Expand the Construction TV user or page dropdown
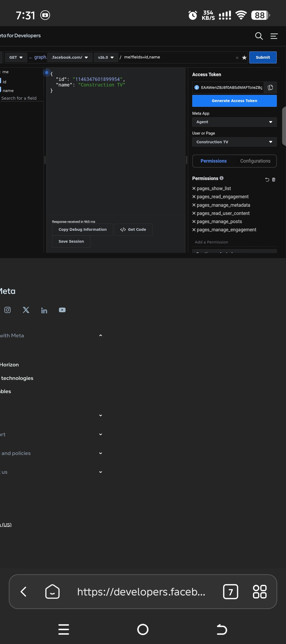This screenshot has width=286, height=644. [234, 142]
